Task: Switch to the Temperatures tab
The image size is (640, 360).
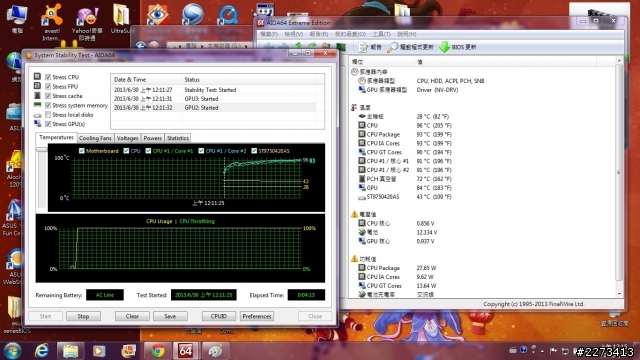Action: coord(56,138)
